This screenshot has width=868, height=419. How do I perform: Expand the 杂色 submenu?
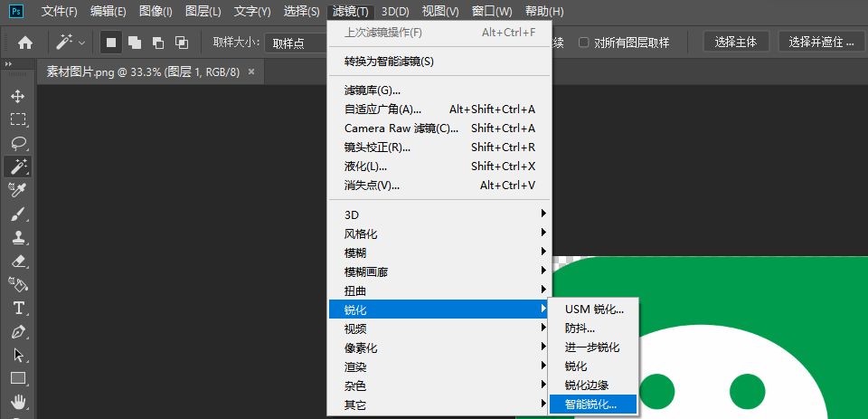pyautogui.click(x=439, y=386)
